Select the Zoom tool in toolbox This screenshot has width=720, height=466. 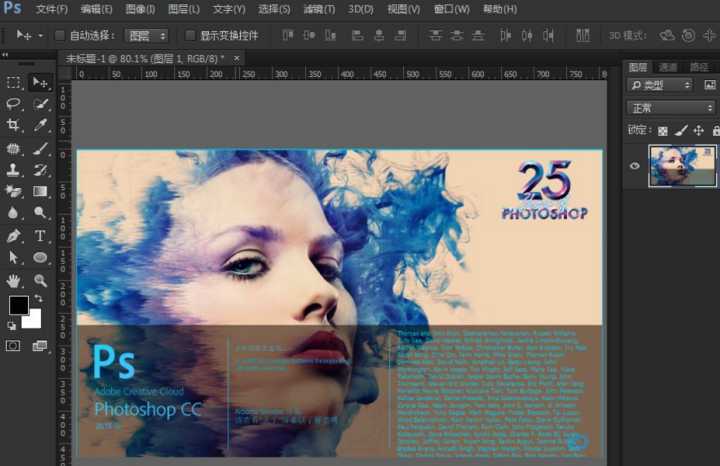pyautogui.click(x=40, y=280)
